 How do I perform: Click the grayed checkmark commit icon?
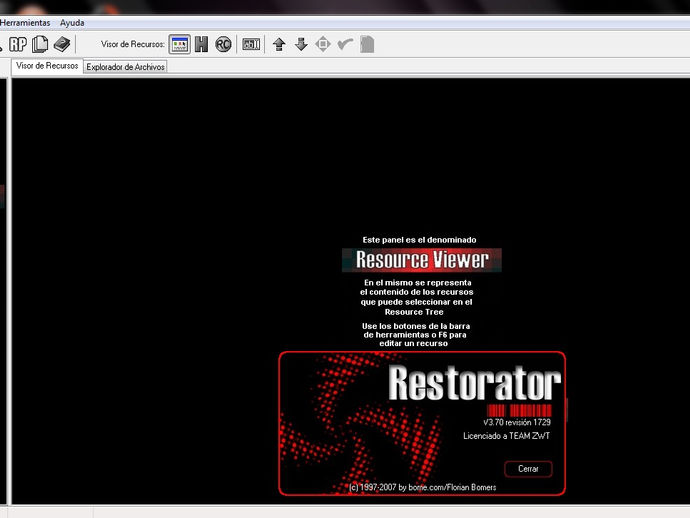pyautogui.click(x=345, y=44)
